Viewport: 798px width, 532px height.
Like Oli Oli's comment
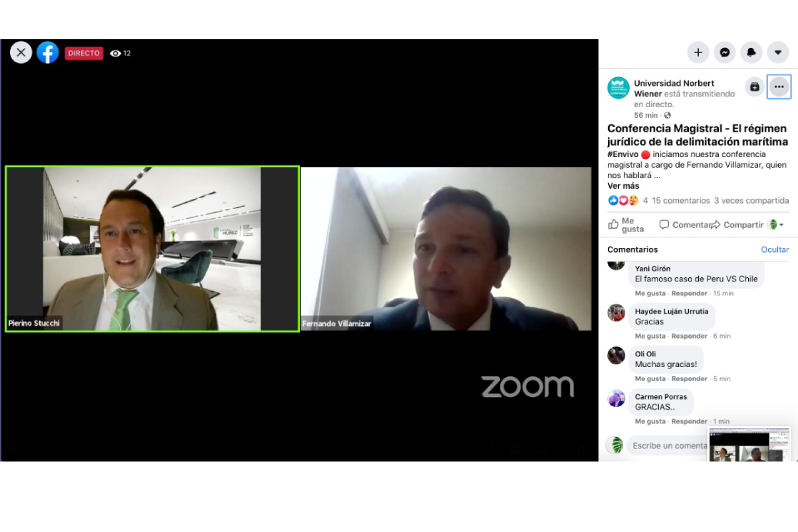coord(650,378)
